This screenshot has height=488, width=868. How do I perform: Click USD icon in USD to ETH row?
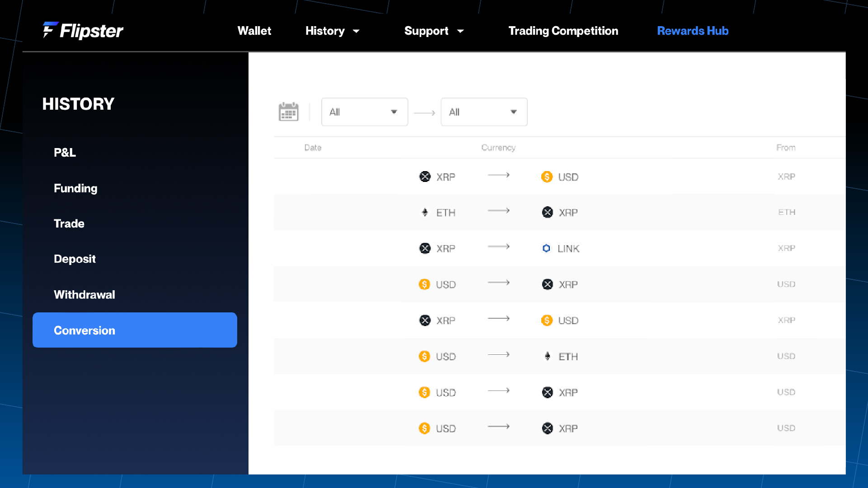424,356
